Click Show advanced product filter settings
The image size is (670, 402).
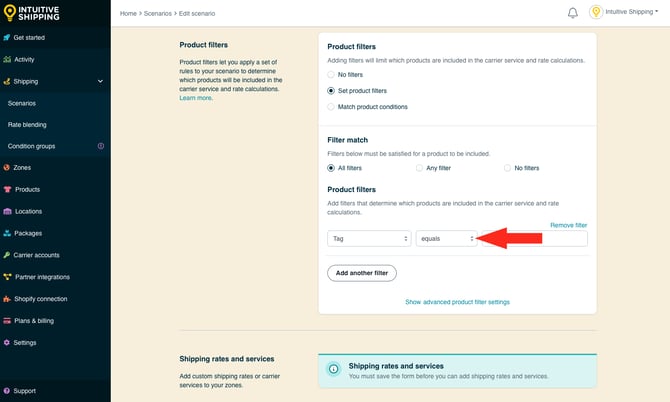coord(457,301)
